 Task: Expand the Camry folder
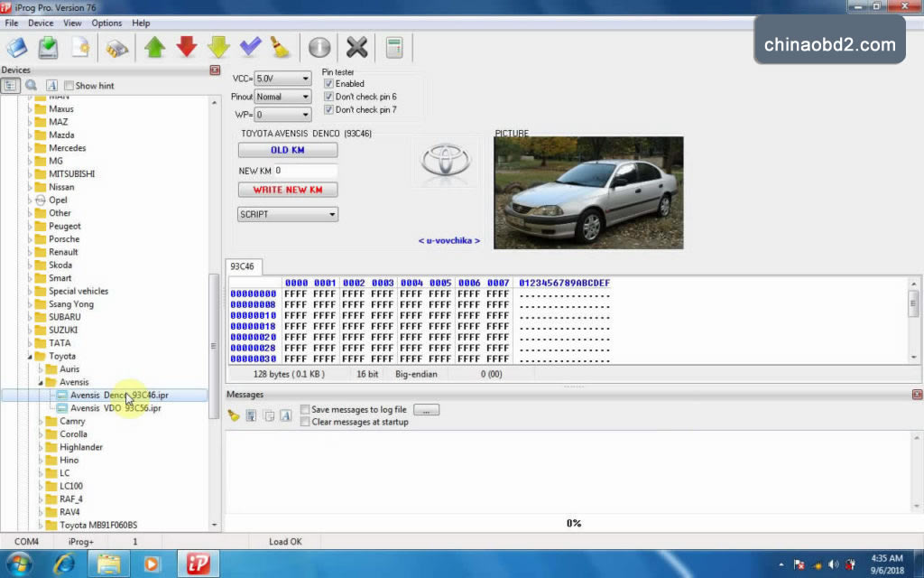click(41, 421)
